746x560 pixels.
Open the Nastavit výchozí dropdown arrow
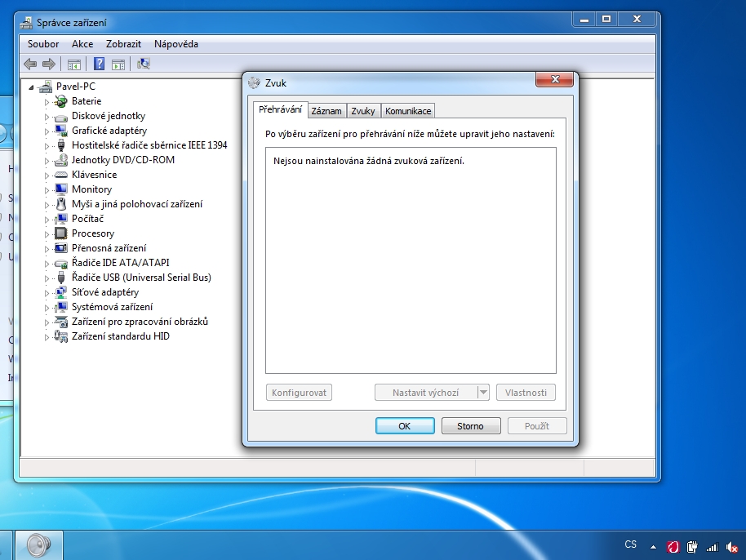(483, 393)
